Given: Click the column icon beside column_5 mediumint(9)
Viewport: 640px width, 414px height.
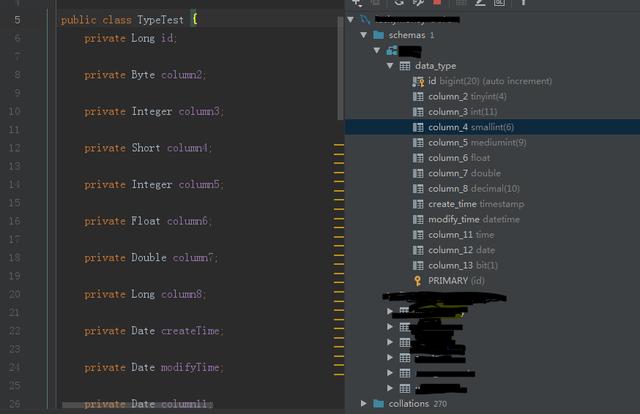Looking at the screenshot, I should pos(418,143).
